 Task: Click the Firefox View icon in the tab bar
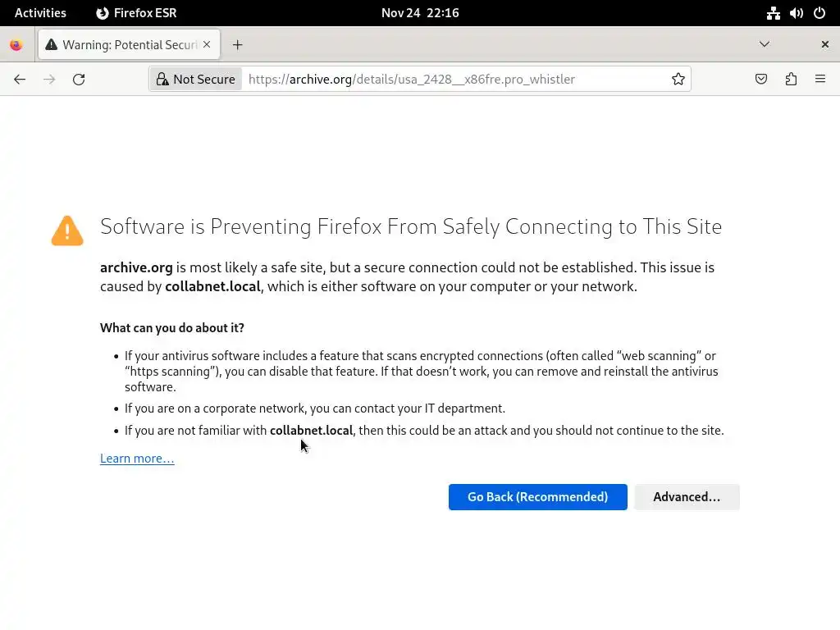[16, 44]
